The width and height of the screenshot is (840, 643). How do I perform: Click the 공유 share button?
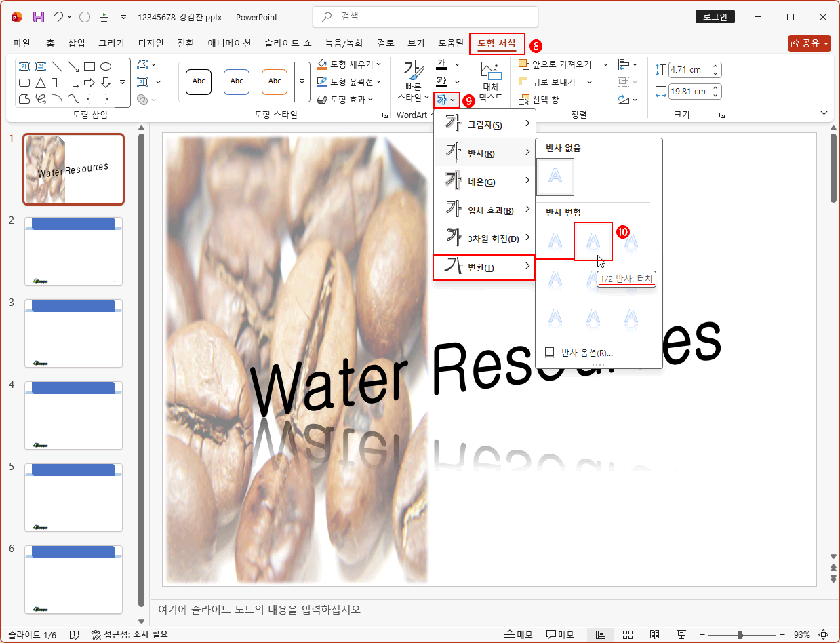click(x=809, y=43)
